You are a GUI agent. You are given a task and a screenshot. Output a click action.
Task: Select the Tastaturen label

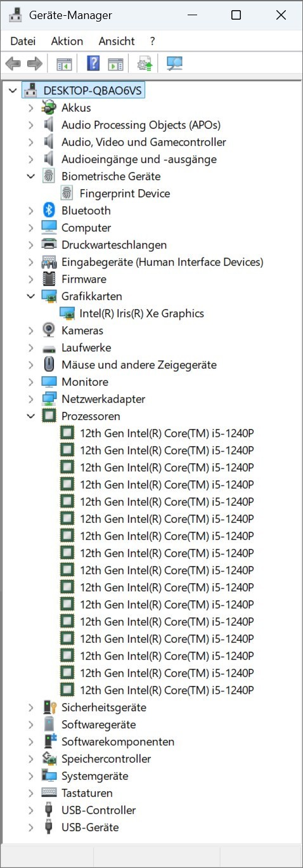click(x=87, y=793)
